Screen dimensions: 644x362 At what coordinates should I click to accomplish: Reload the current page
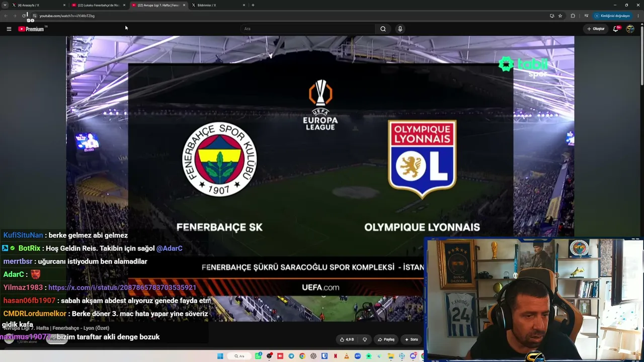[24, 16]
